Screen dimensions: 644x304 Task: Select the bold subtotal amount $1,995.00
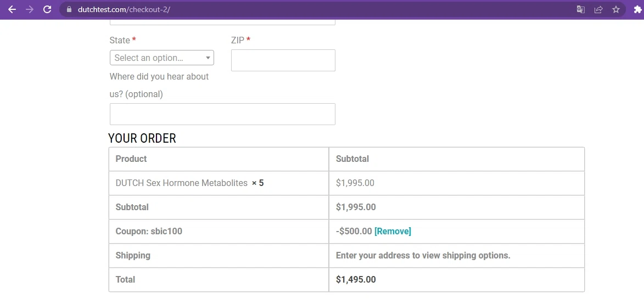pos(356,207)
